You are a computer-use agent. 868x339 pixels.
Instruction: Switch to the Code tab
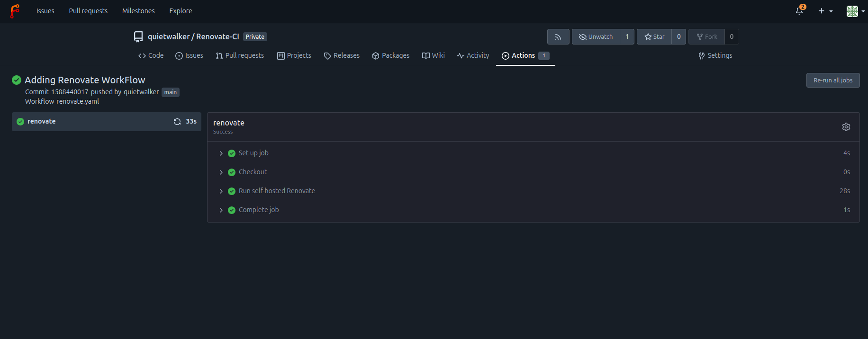pyautogui.click(x=151, y=55)
